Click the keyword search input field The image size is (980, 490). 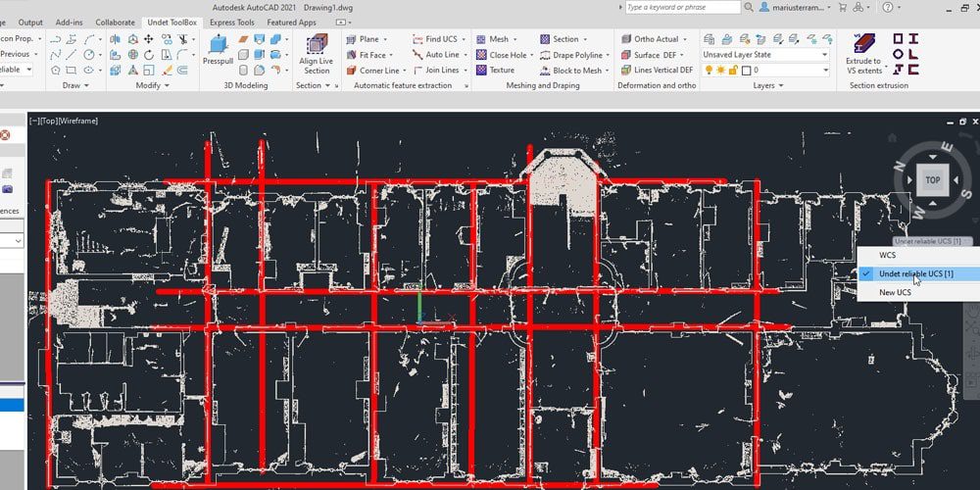point(682,7)
